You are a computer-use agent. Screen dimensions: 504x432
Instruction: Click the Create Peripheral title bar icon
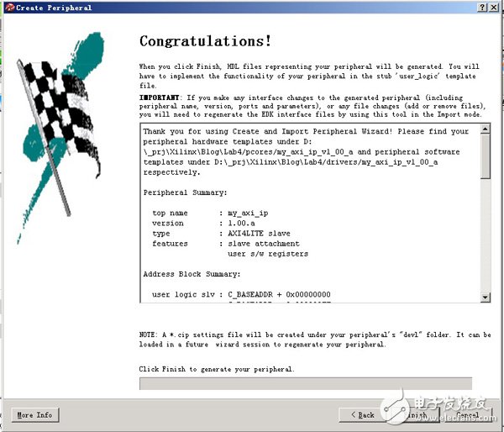(8, 7)
